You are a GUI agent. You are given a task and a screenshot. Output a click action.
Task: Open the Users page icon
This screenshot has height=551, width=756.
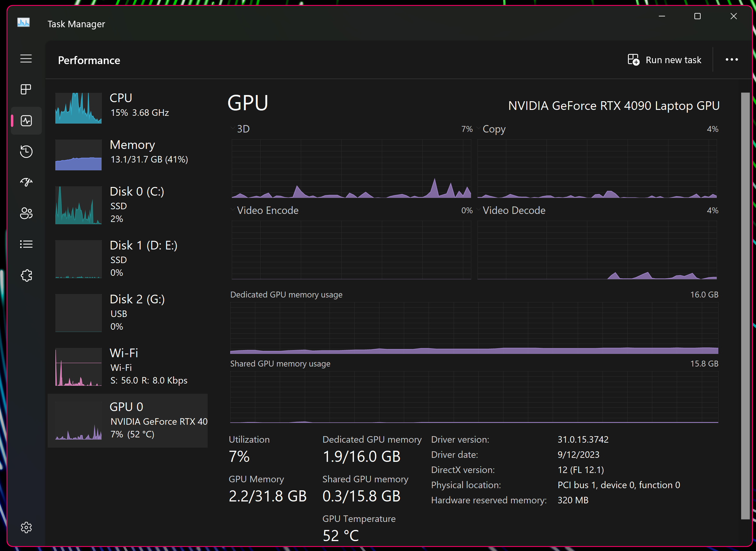26,213
